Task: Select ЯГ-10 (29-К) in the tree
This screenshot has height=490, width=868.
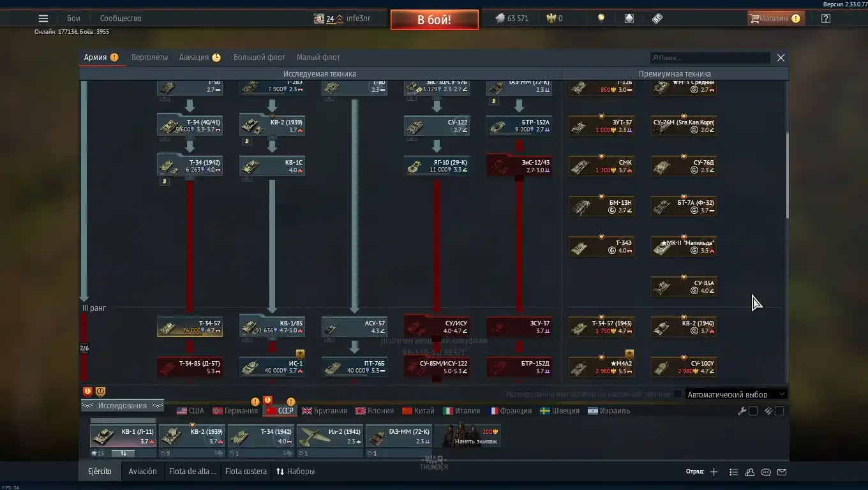Action: [437, 166]
